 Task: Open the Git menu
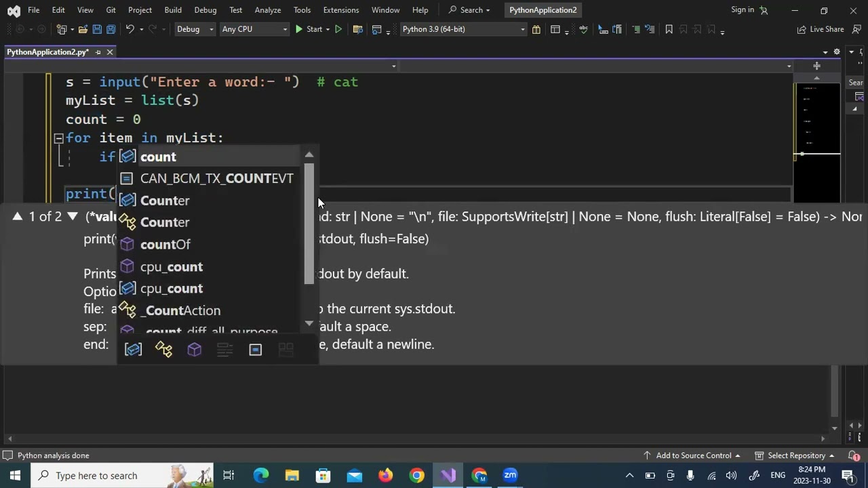point(111,10)
